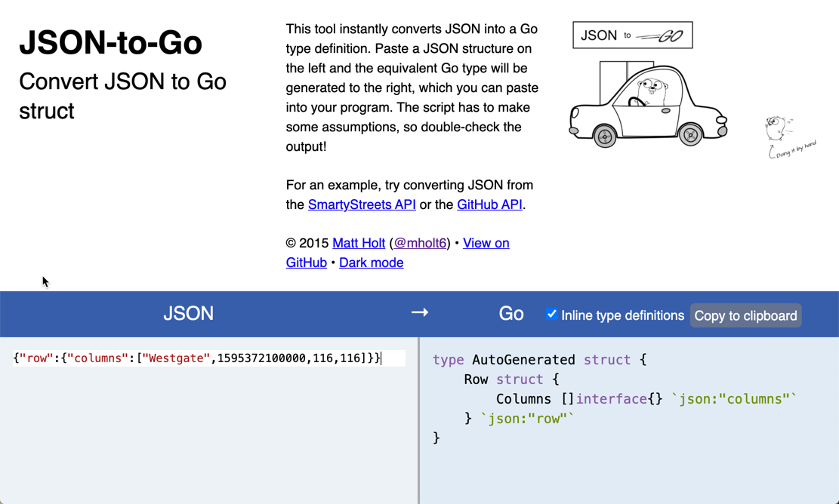The width and height of the screenshot is (839, 504).
Task: Click the JSON-to-Go page heading
Action: 112,43
